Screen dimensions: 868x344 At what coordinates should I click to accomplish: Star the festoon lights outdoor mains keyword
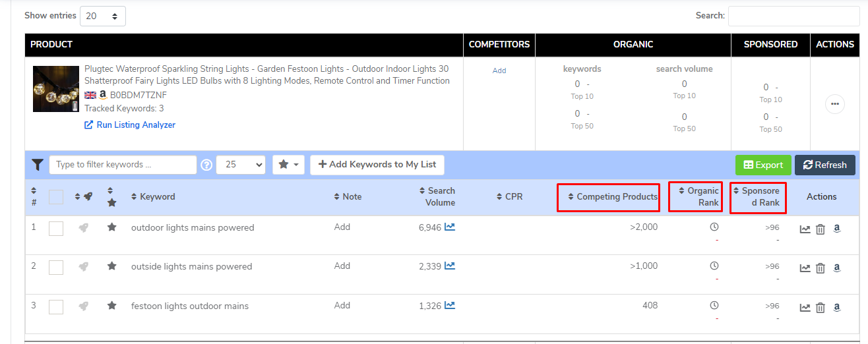112,306
